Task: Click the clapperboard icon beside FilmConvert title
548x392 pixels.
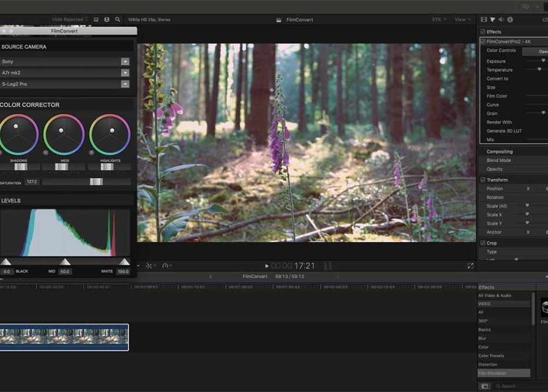Action: coord(279,20)
